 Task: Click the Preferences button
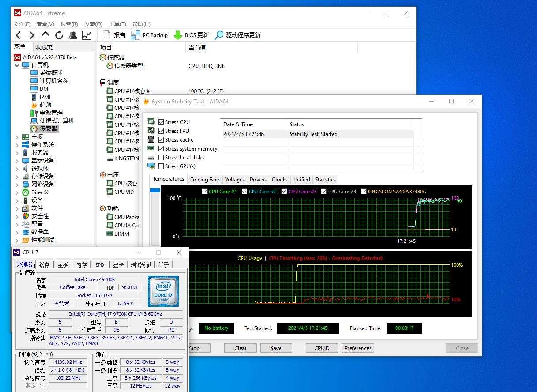[x=358, y=348]
